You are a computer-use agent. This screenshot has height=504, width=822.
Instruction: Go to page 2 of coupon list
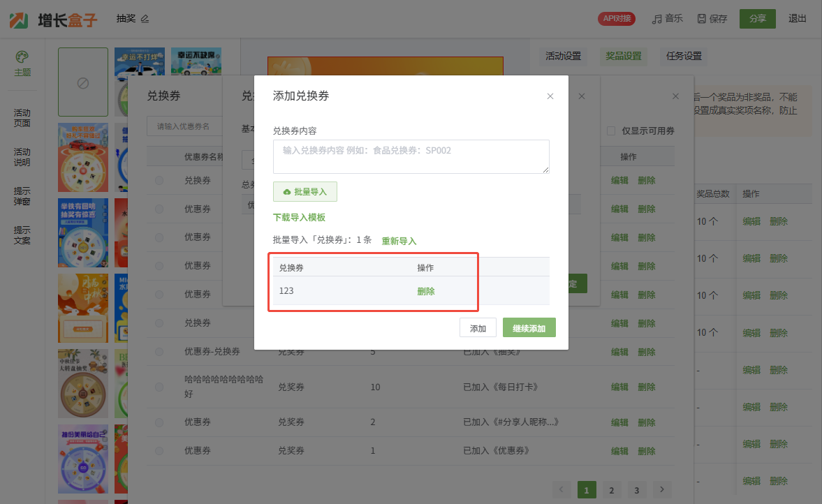611,490
